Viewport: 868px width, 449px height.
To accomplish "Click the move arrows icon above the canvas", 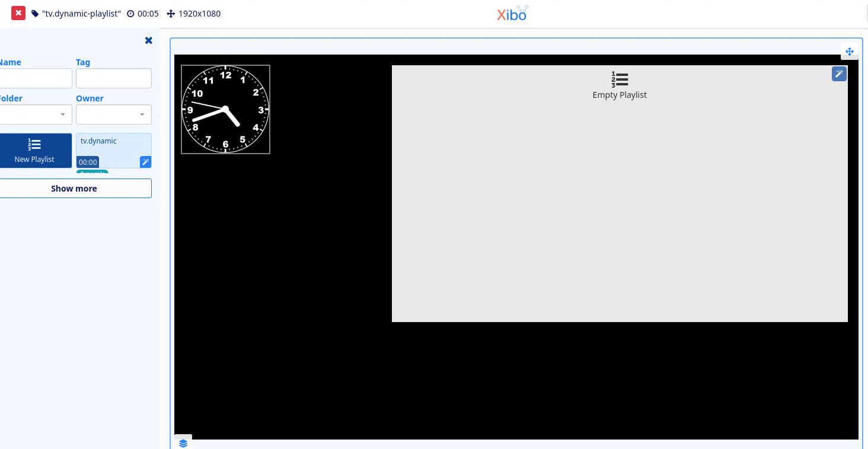I will tap(849, 52).
